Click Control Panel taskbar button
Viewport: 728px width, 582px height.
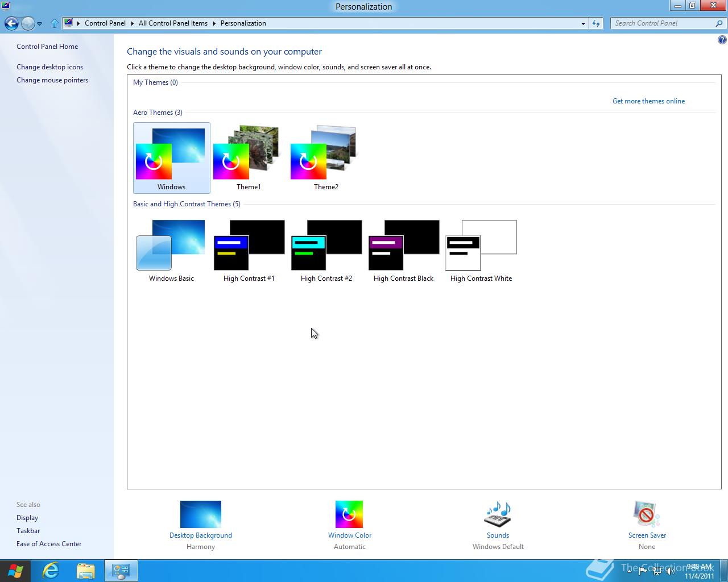[x=121, y=571]
